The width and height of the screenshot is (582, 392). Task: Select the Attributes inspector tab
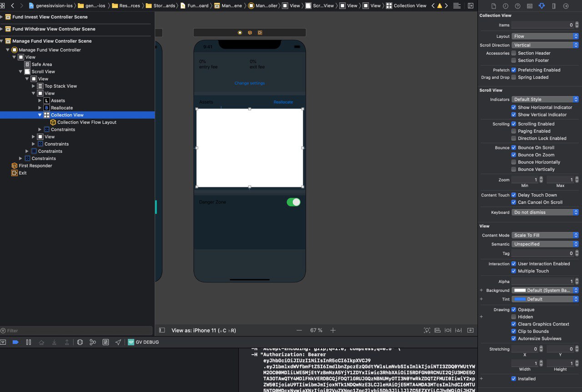[542, 6]
